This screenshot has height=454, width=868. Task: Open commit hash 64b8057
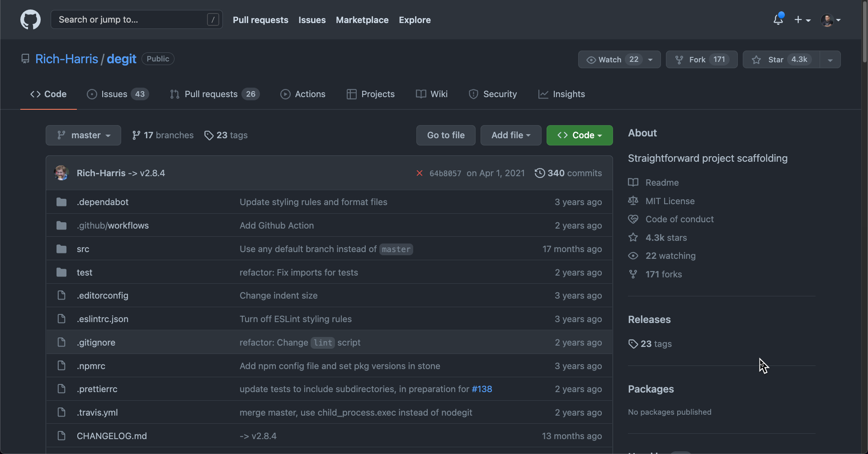click(445, 173)
